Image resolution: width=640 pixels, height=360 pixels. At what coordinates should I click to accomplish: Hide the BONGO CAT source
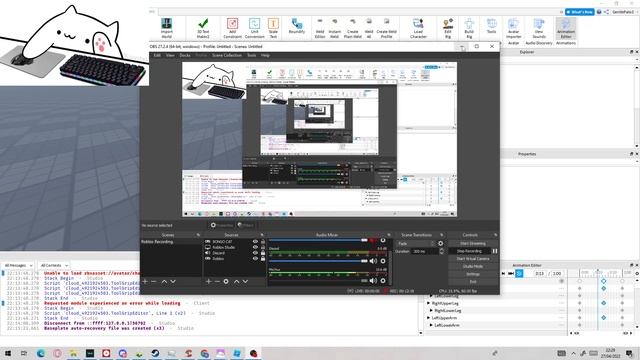(255, 242)
